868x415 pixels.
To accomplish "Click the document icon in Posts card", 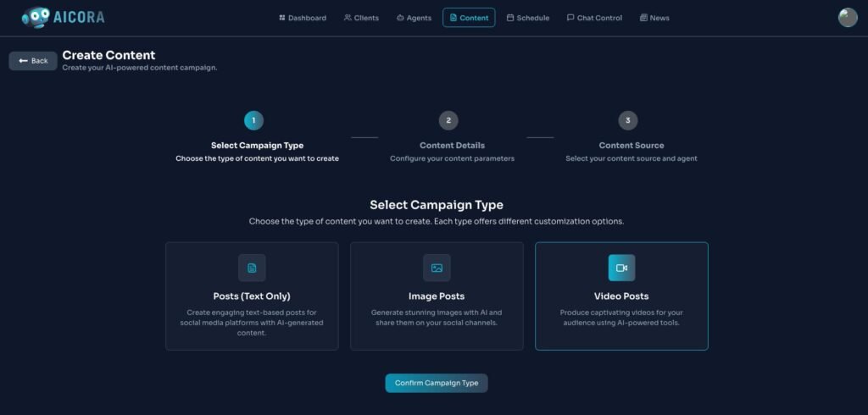I will click(252, 268).
